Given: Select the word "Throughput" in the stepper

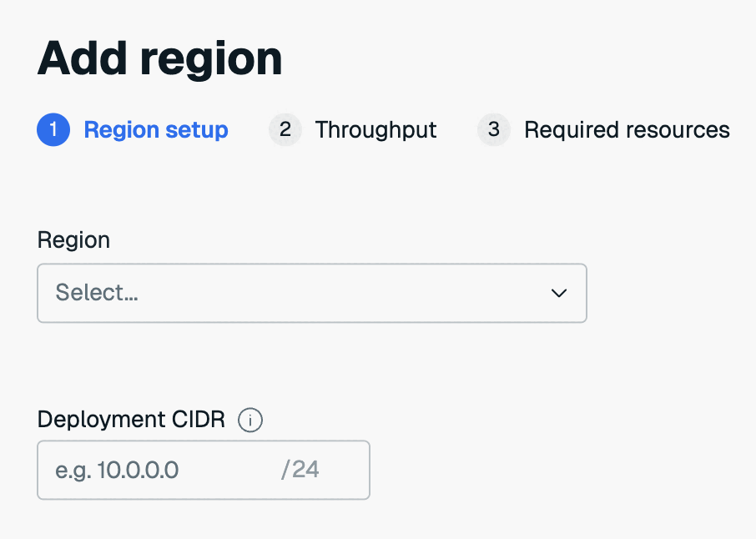Looking at the screenshot, I should [x=375, y=130].
